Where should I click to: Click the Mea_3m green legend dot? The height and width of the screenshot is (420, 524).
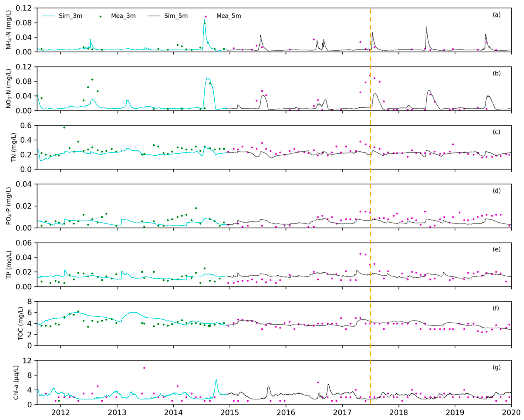click(100, 16)
